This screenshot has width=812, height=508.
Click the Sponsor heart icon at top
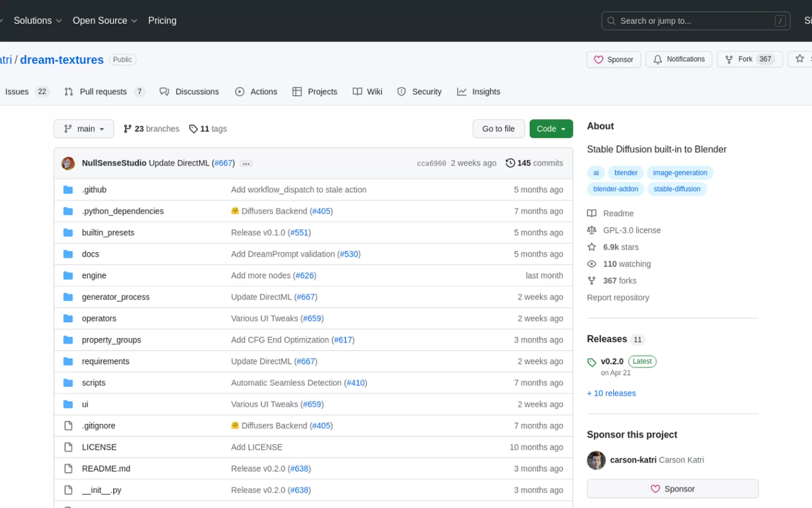[x=598, y=60]
